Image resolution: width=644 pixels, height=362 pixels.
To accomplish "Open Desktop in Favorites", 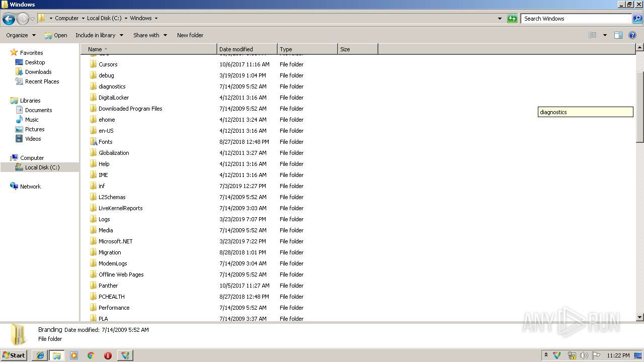I will 30,62.
